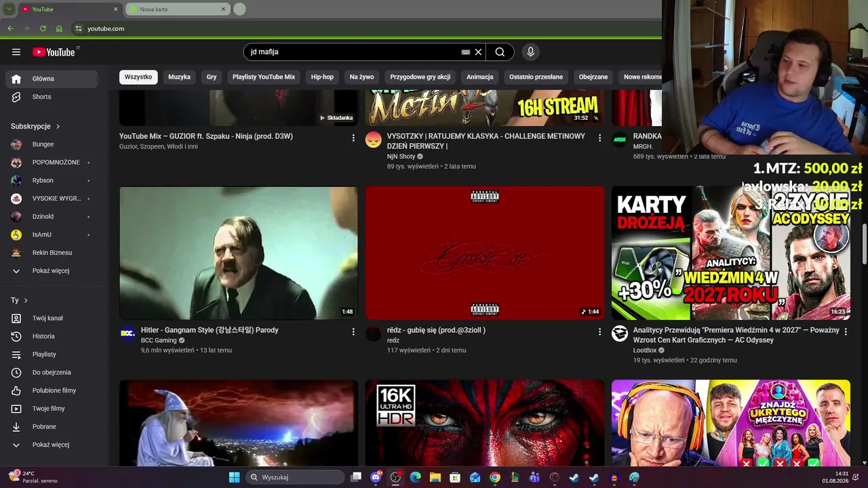The height and width of the screenshot is (488, 868).
Task: Open more options for Hitler Gangnam Style video
Action: click(x=353, y=331)
